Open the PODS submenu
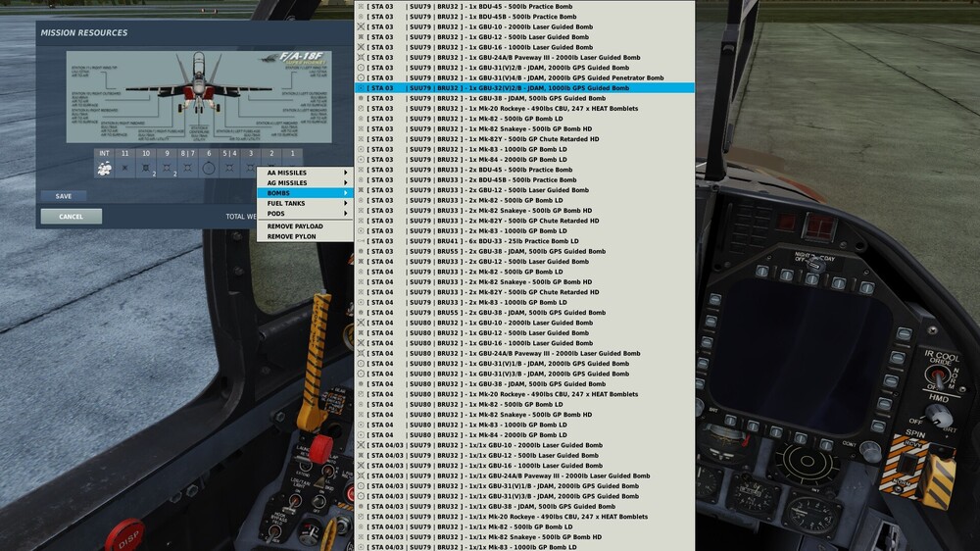 point(305,214)
